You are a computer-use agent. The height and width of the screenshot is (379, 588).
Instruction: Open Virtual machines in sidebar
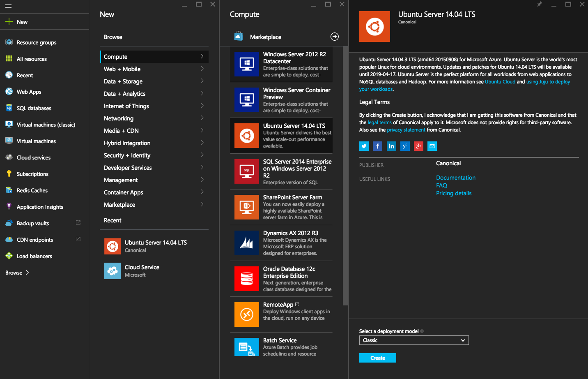pos(36,141)
